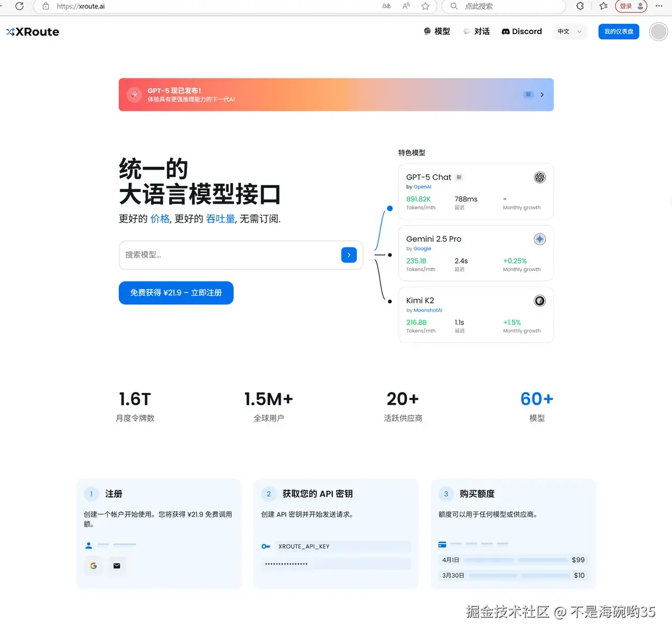This screenshot has height=636, width=672.
Task: Click the XROUTE_API_KEY field
Action: 342,546
